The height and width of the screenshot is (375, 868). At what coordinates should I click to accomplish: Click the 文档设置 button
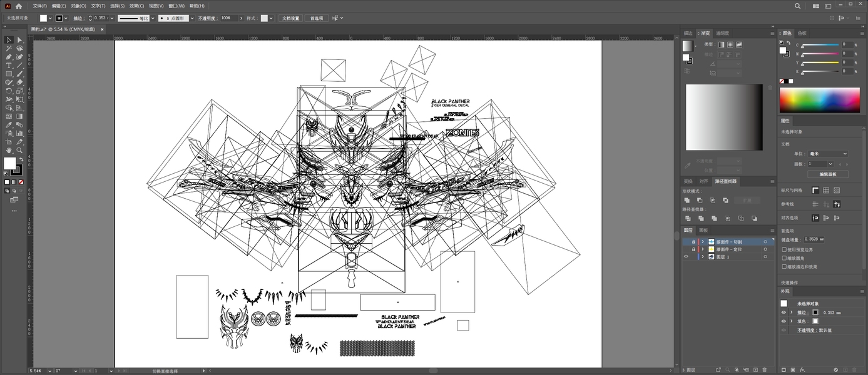pyautogui.click(x=289, y=18)
